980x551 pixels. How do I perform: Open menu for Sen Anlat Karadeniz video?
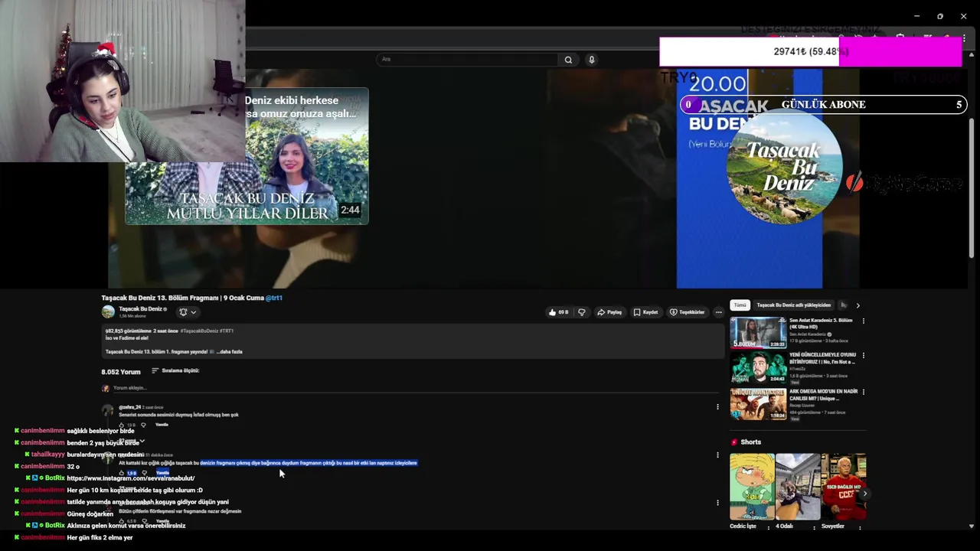(x=864, y=321)
